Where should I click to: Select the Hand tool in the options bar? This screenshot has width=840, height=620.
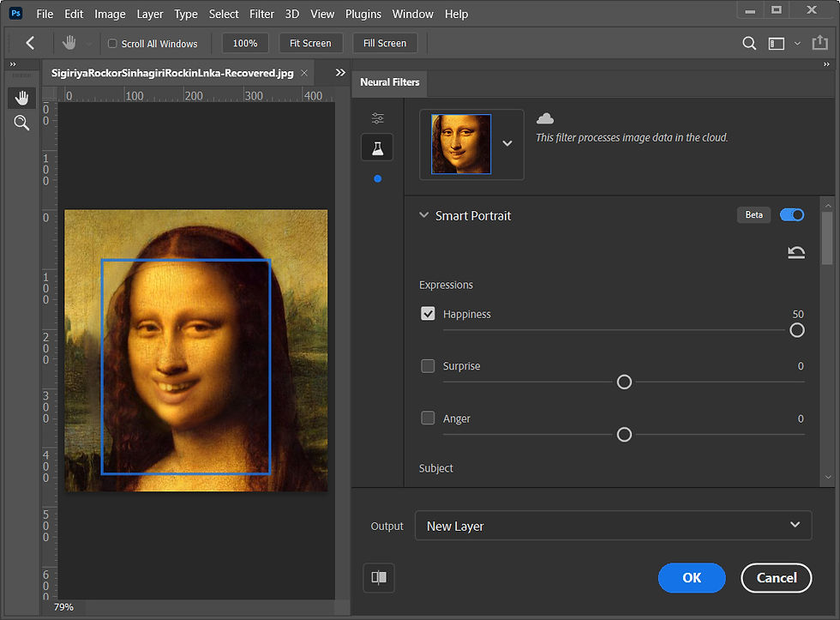[x=69, y=43]
